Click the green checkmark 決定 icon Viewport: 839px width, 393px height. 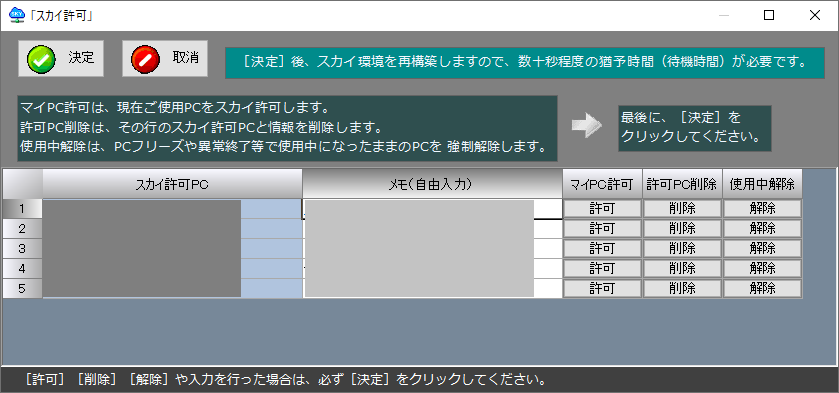point(41,58)
